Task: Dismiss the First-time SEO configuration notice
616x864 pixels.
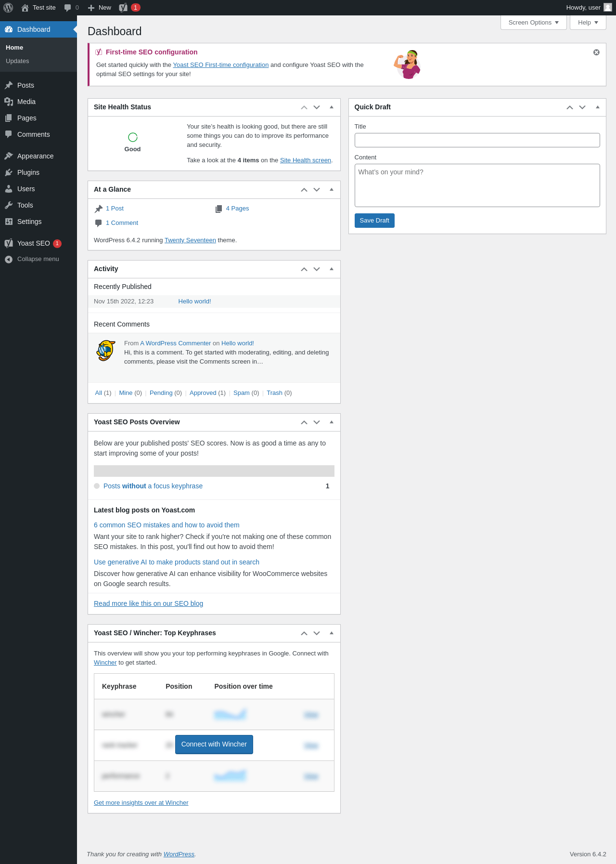Action: 596,52
